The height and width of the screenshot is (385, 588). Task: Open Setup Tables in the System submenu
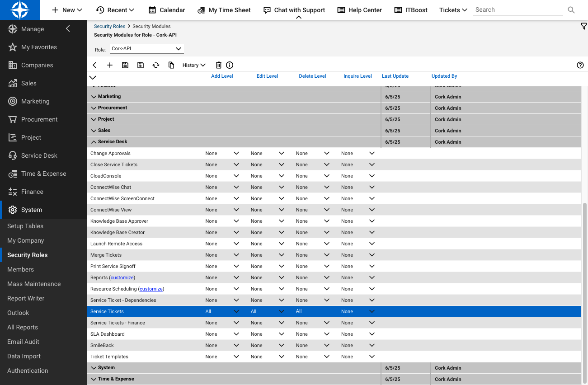click(x=25, y=226)
